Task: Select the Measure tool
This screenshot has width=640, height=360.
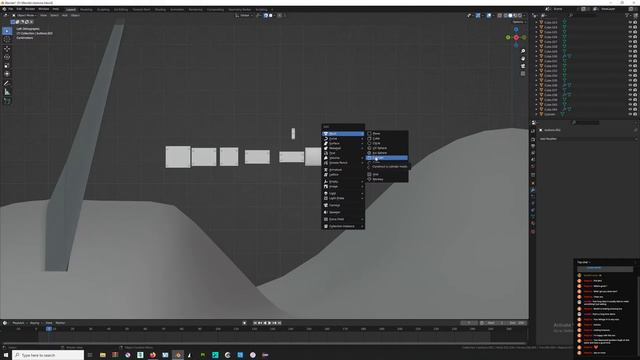Action: (x=7, y=92)
